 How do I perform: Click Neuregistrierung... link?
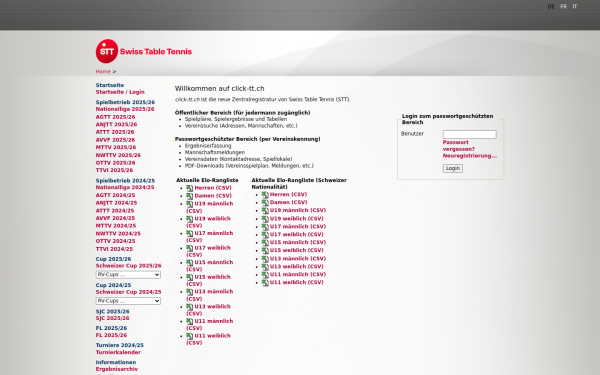(470, 156)
